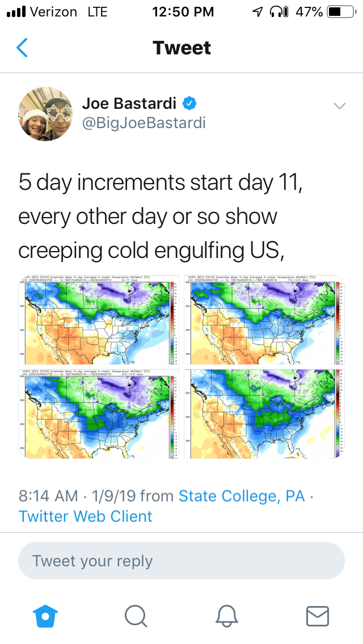Open the Home tab icon
363x644 pixels.
[46, 615]
